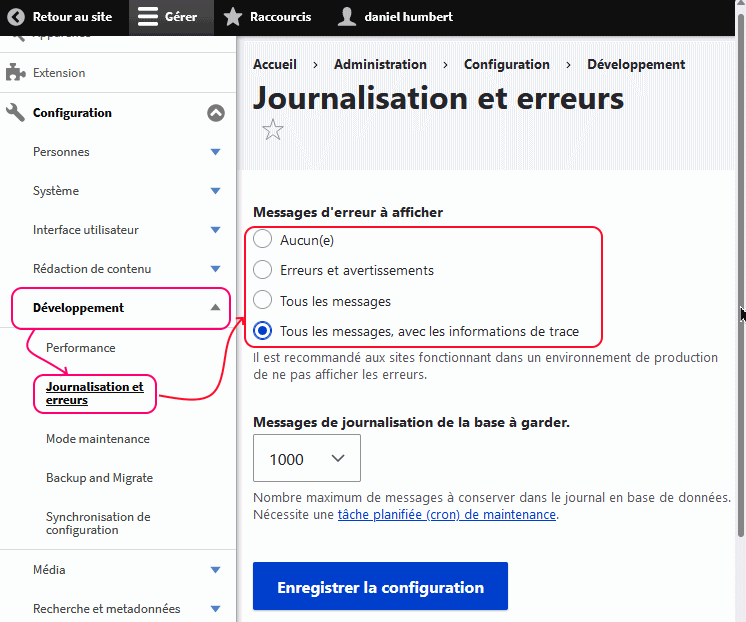
Task: Collapse the Développement submenu arrow
Action: pyautogui.click(x=216, y=307)
